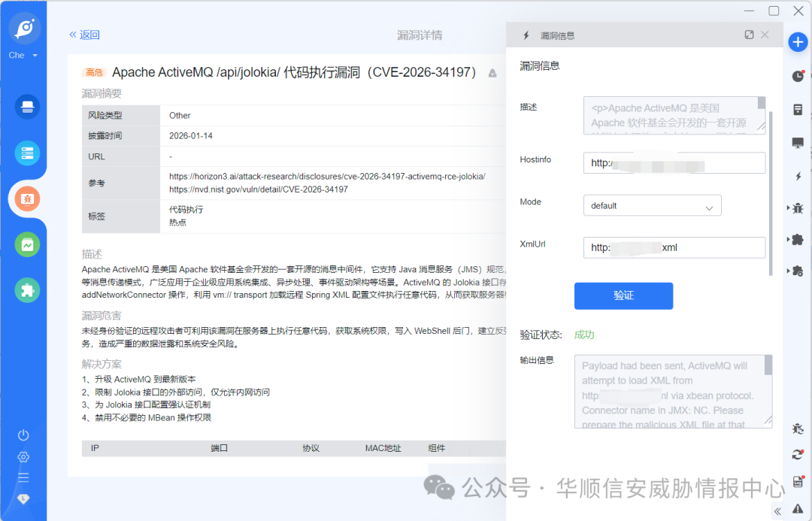Click the hamburger menu icon in the left sidebar
The width and height of the screenshot is (812, 521).
[x=23, y=477]
